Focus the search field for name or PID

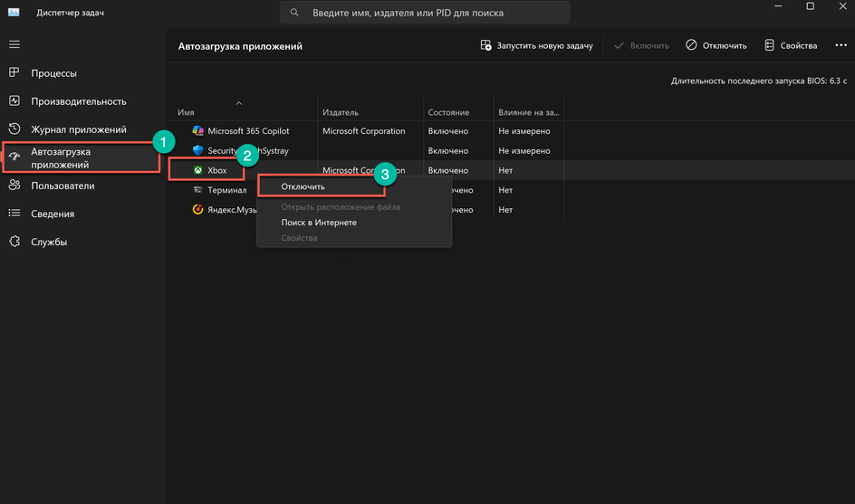click(425, 12)
